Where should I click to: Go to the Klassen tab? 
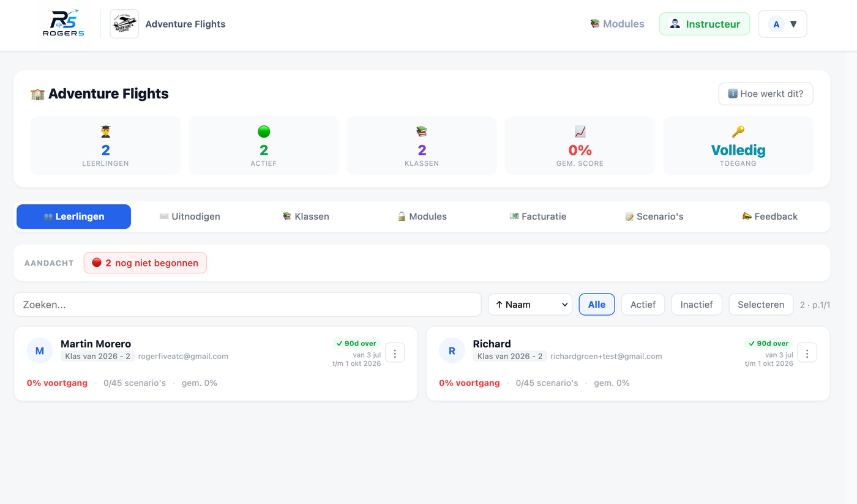point(305,217)
